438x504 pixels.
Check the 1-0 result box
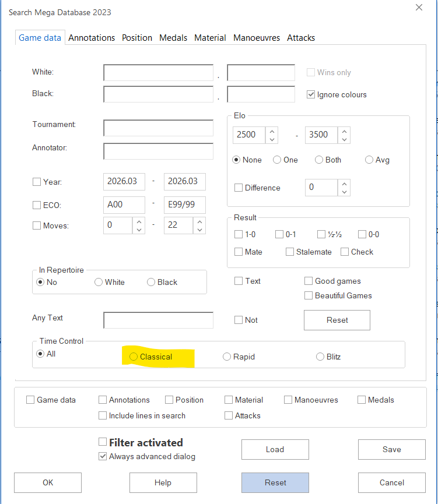pyautogui.click(x=239, y=234)
